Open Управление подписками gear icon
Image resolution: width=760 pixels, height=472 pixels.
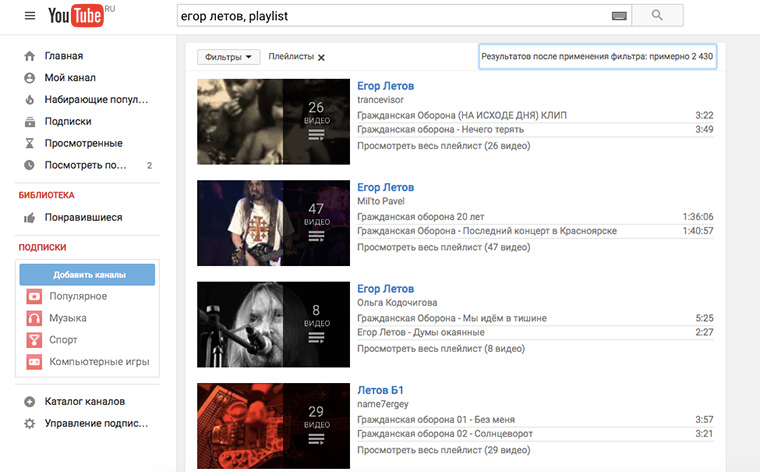[30, 424]
